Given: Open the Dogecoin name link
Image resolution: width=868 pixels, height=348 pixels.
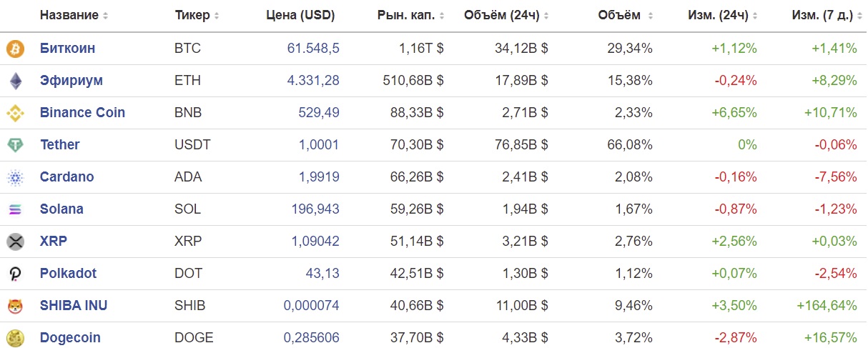Looking at the screenshot, I should pos(70,338).
